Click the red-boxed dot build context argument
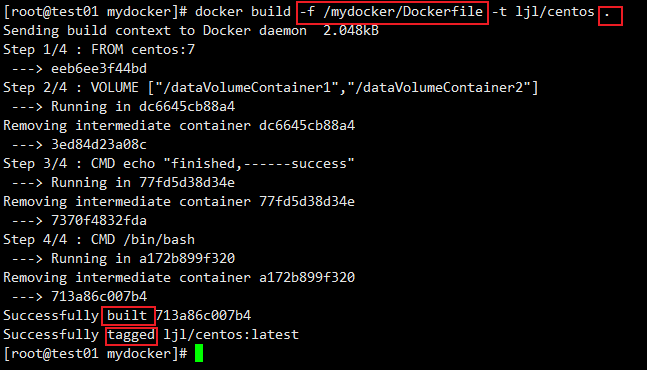The image size is (647, 370). pyautogui.click(x=610, y=16)
